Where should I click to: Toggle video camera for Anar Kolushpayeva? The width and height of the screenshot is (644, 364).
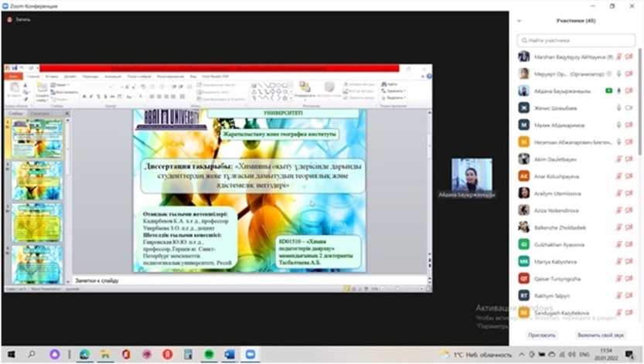(x=629, y=176)
